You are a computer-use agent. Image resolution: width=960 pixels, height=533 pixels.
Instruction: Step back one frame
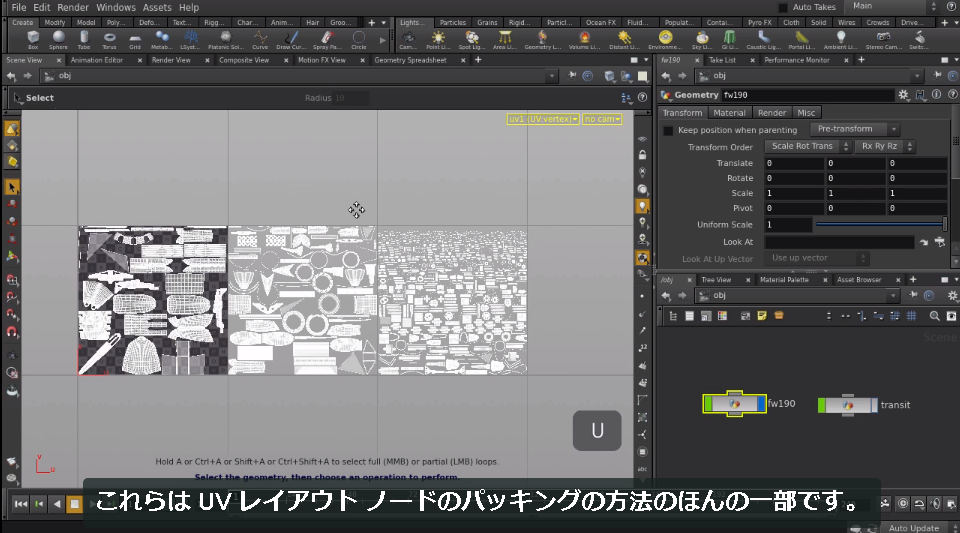[39, 504]
